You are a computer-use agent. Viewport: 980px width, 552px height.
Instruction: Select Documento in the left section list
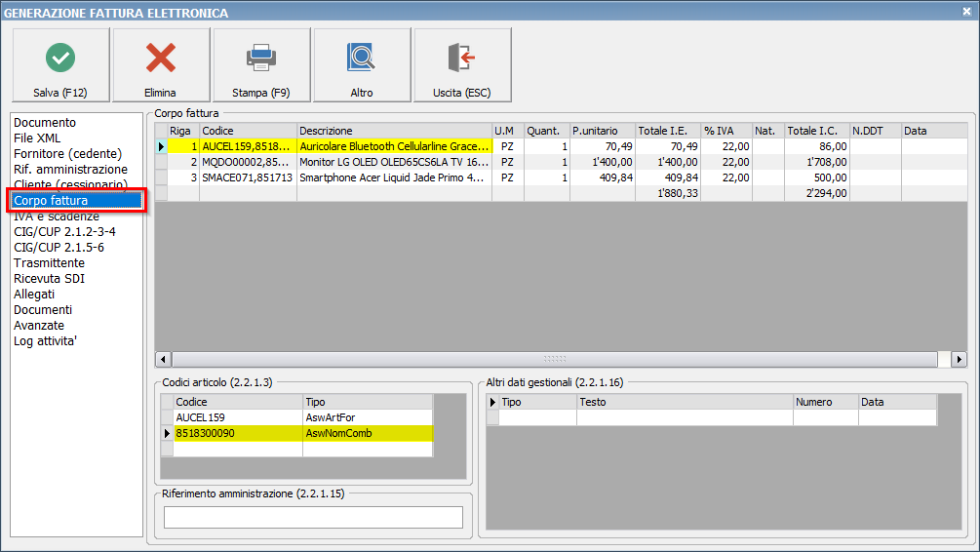[45, 123]
